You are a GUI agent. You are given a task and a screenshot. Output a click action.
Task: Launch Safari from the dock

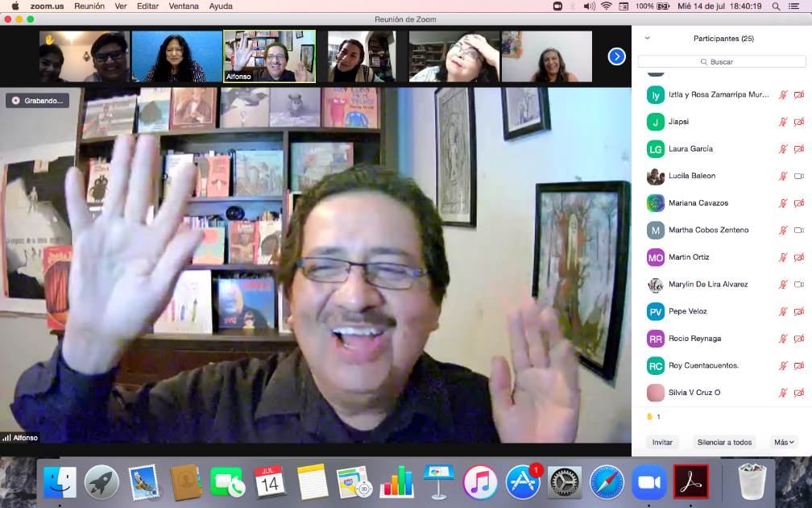[x=607, y=482]
